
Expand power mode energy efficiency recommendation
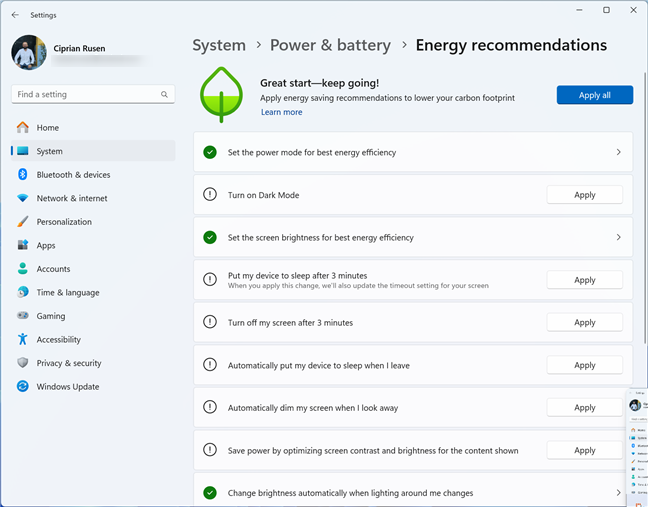pos(618,152)
